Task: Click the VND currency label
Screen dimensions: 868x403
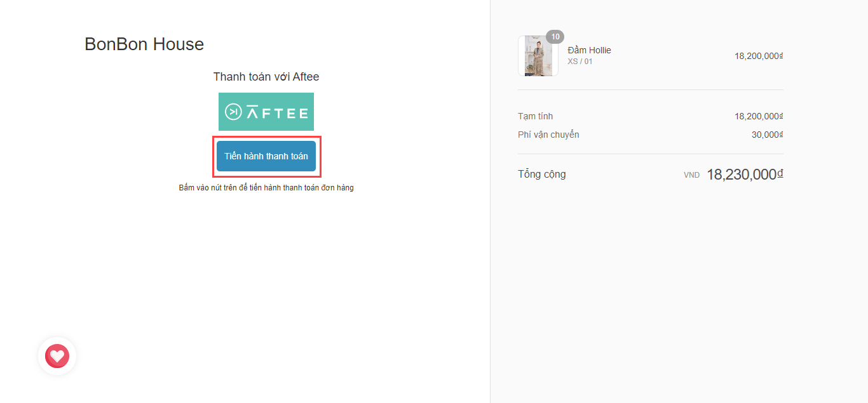Action: pos(691,175)
